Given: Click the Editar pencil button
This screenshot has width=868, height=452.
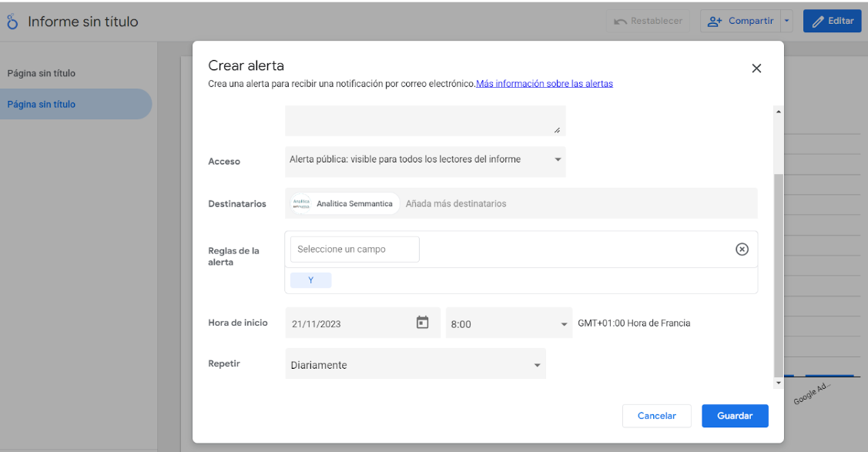Looking at the screenshot, I should point(832,21).
